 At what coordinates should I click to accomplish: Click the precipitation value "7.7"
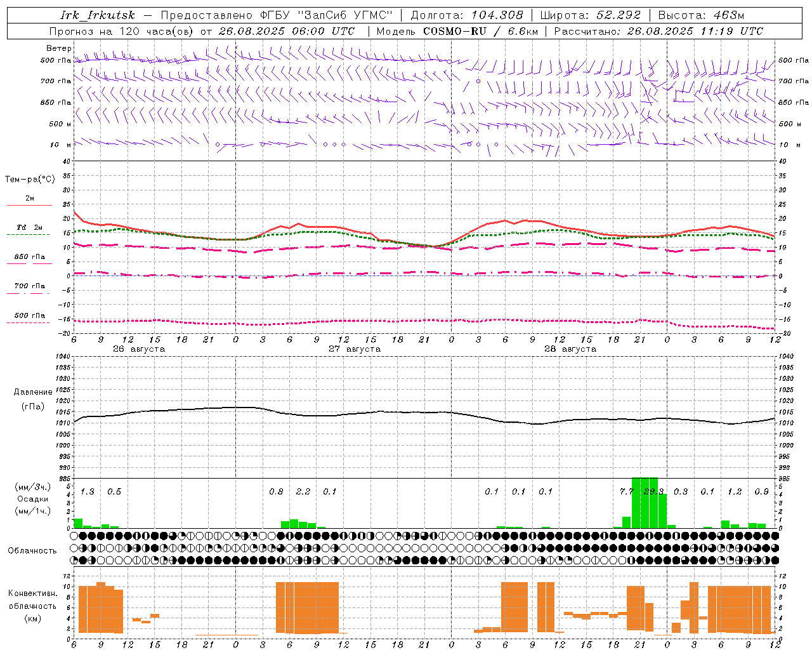(x=626, y=491)
